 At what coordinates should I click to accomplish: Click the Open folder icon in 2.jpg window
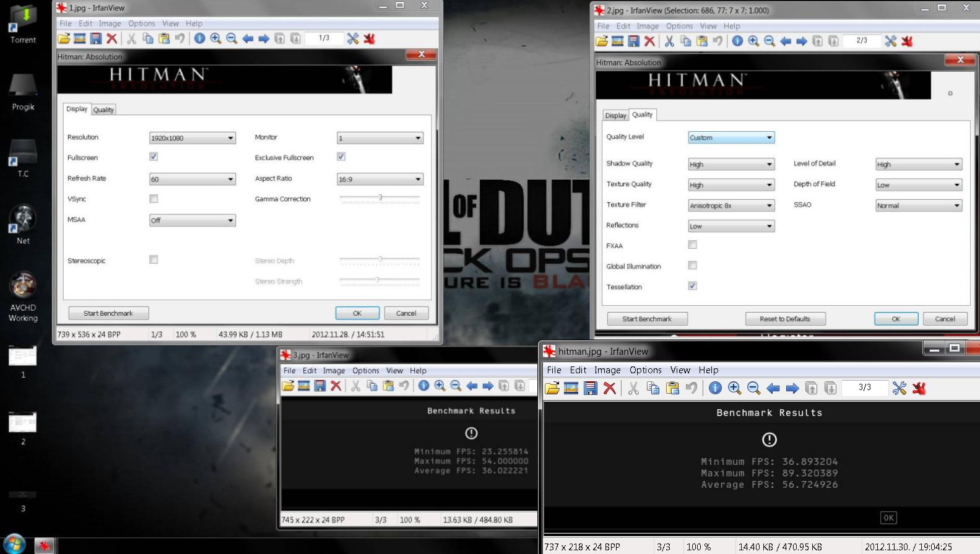pos(602,41)
